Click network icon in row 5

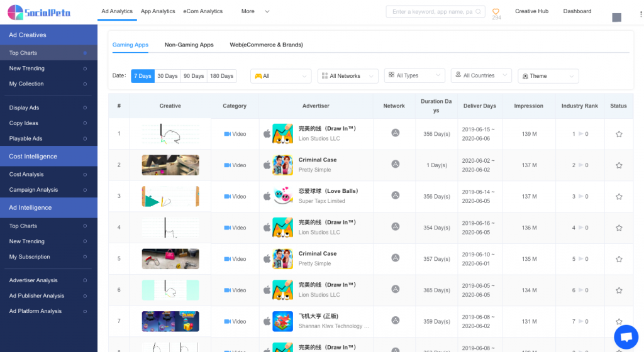[x=395, y=258]
